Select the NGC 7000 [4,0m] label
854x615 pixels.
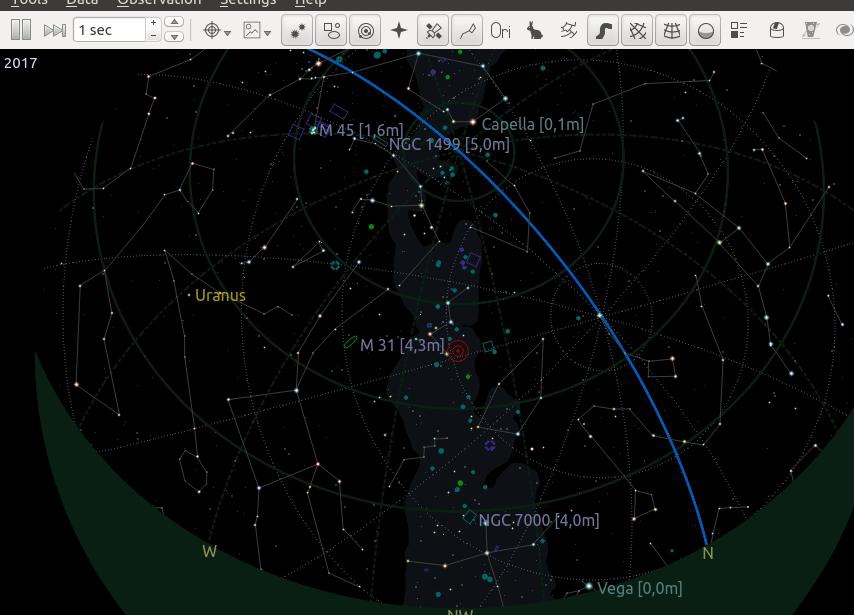coord(539,520)
